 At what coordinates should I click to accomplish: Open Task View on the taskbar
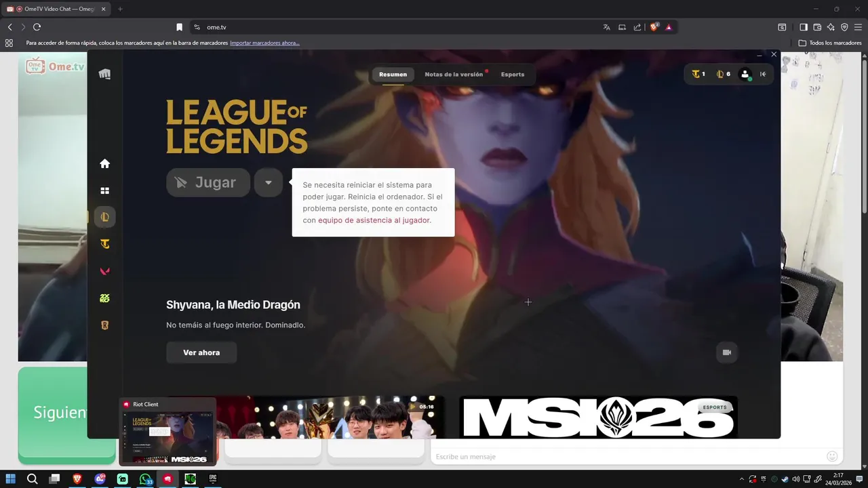click(x=54, y=479)
